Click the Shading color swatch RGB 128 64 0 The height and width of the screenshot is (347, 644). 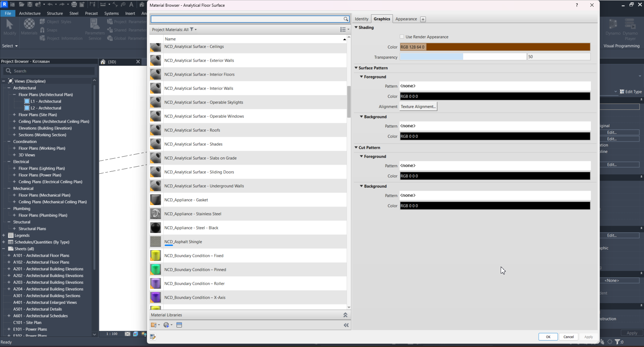(x=495, y=47)
